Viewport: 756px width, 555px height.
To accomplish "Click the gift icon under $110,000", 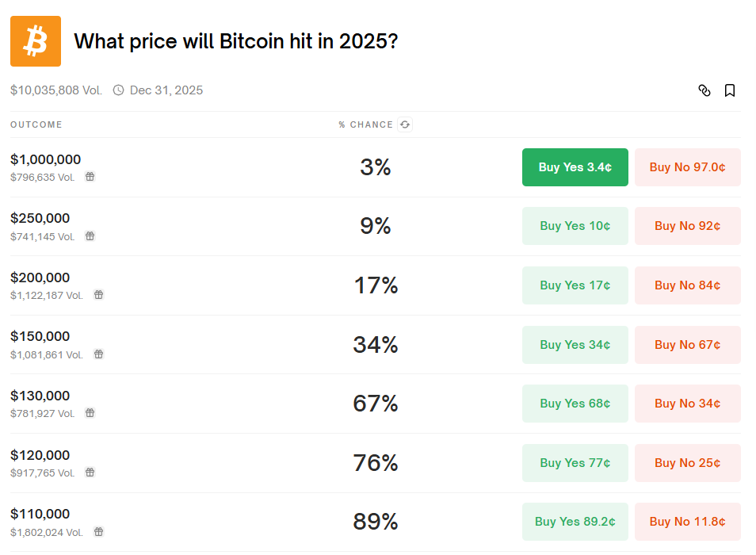I will (99, 531).
